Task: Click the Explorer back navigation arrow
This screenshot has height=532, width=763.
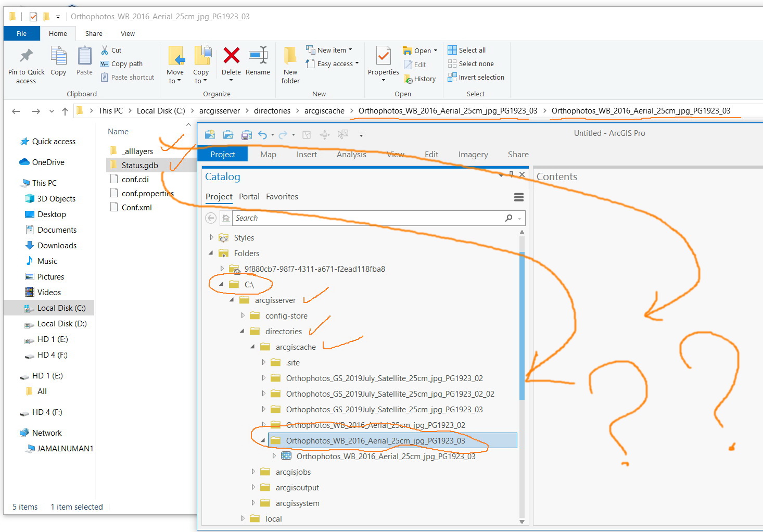Action: [x=16, y=111]
